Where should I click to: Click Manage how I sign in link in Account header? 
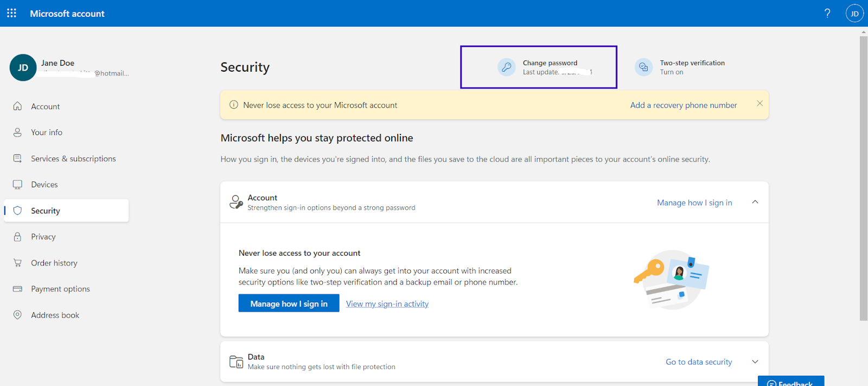pyautogui.click(x=694, y=203)
